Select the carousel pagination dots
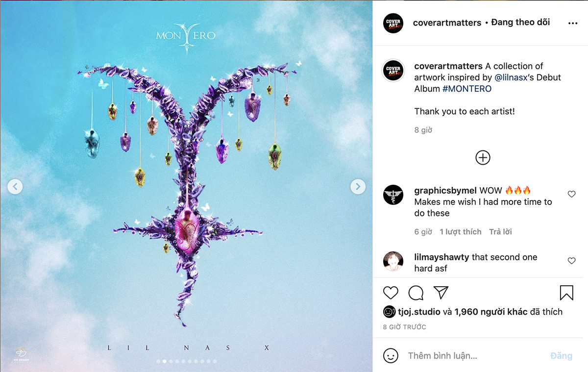Screen dimensions: 588x372 [186, 361]
